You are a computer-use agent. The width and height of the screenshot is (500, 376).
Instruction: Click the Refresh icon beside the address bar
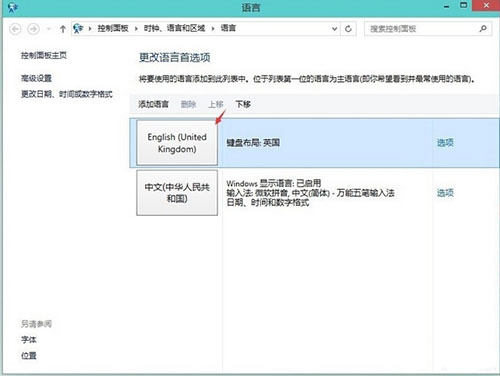pyautogui.click(x=348, y=29)
